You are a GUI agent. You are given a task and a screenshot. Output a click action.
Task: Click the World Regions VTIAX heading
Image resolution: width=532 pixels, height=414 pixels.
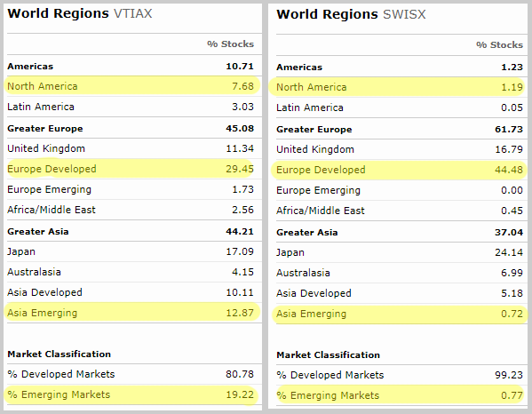[80, 13]
